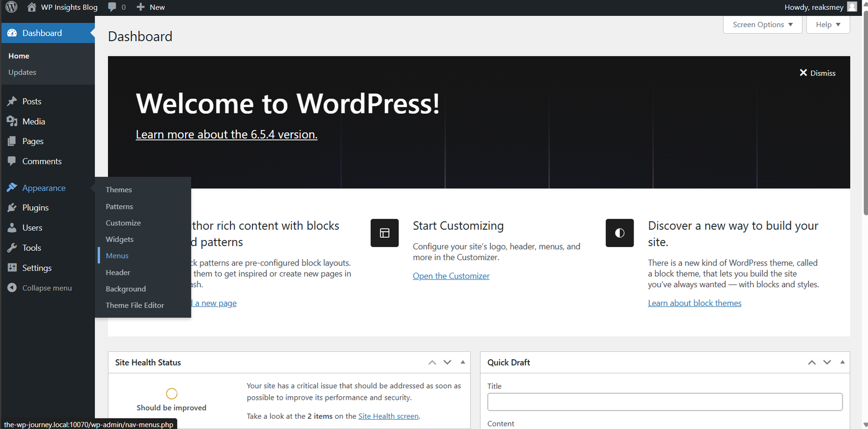This screenshot has height=429, width=868.
Task: Click the Media icon in sidebar
Action: pos(12,122)
